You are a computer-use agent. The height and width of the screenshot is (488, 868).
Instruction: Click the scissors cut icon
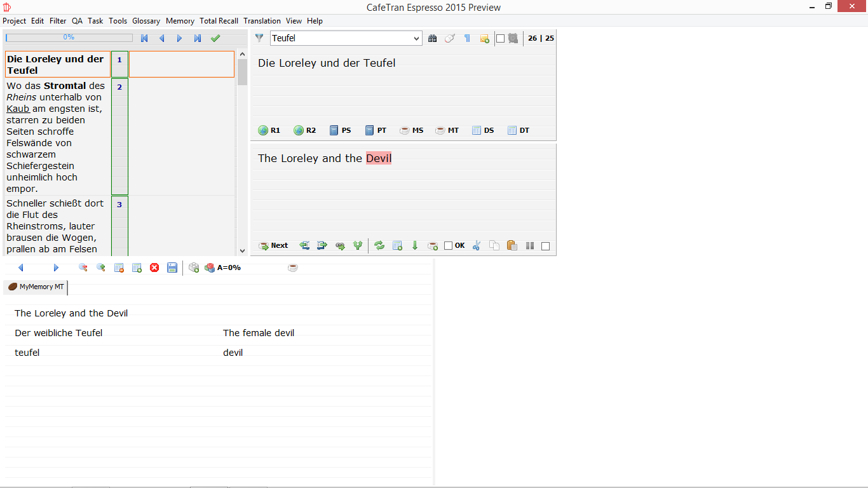[x=477, y=246]
